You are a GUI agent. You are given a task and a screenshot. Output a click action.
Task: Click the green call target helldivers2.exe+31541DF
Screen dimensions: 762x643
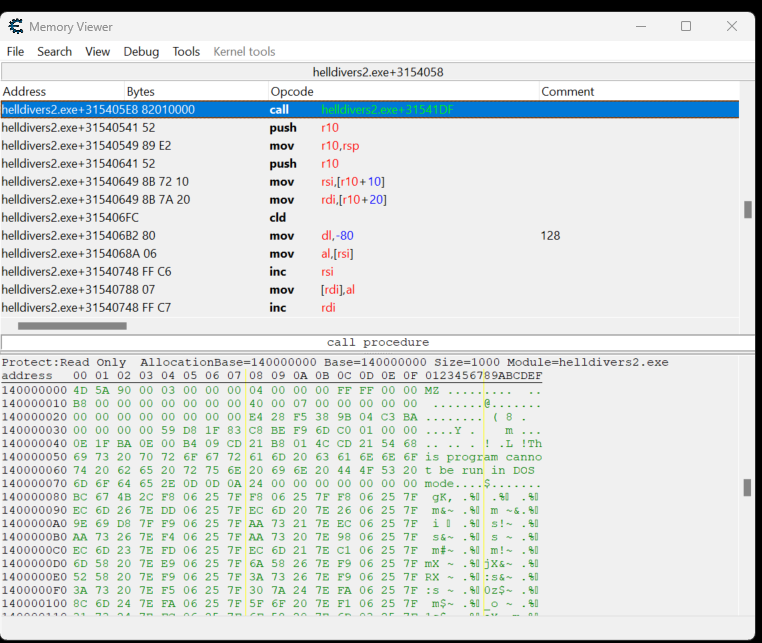387,110
